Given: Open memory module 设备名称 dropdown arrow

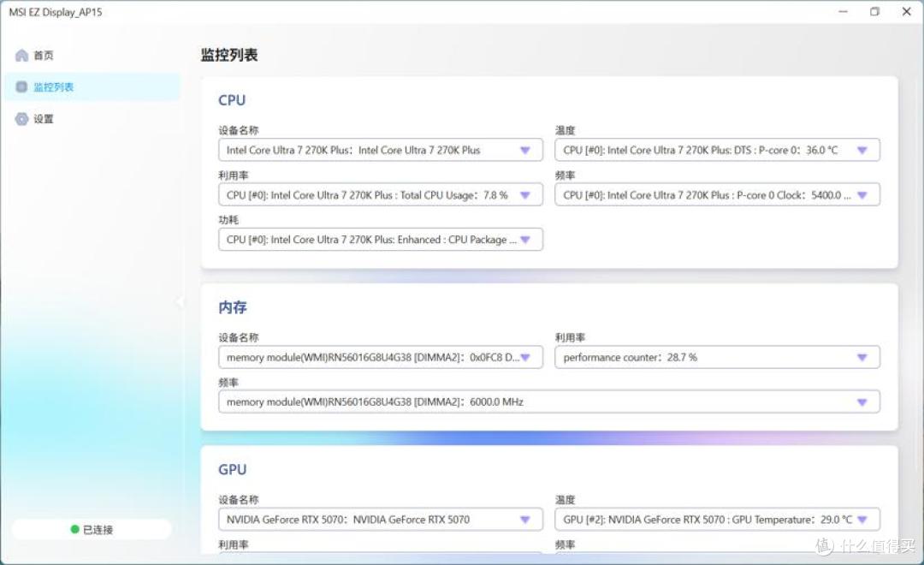Looking at the screenshot, I should pos(525,357).
